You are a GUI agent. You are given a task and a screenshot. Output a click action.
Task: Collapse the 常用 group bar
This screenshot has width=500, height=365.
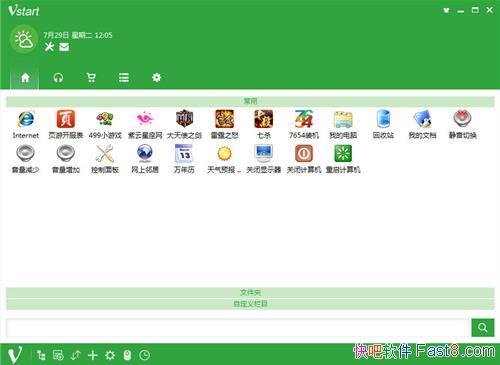point(250,101)
